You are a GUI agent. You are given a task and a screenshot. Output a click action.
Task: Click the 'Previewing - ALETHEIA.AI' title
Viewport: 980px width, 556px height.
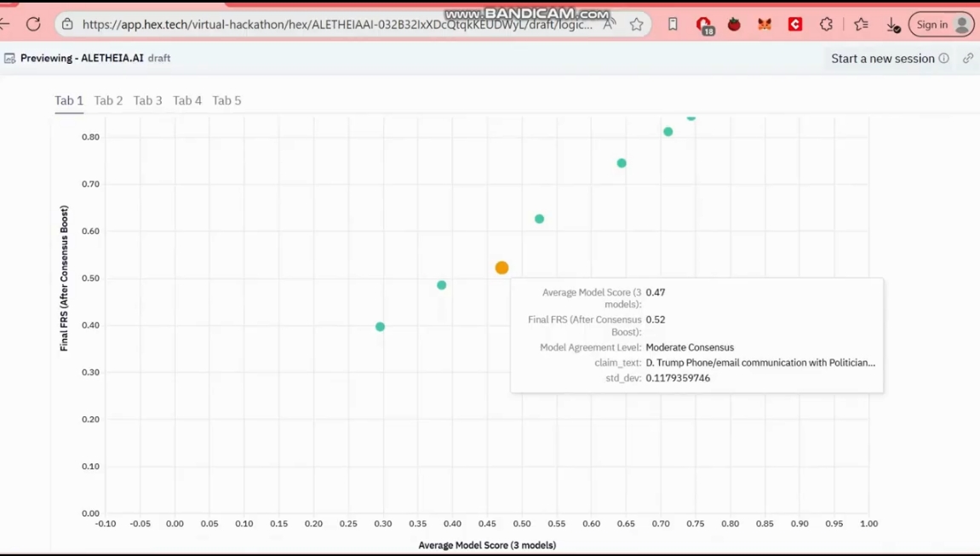click(82, 58)
